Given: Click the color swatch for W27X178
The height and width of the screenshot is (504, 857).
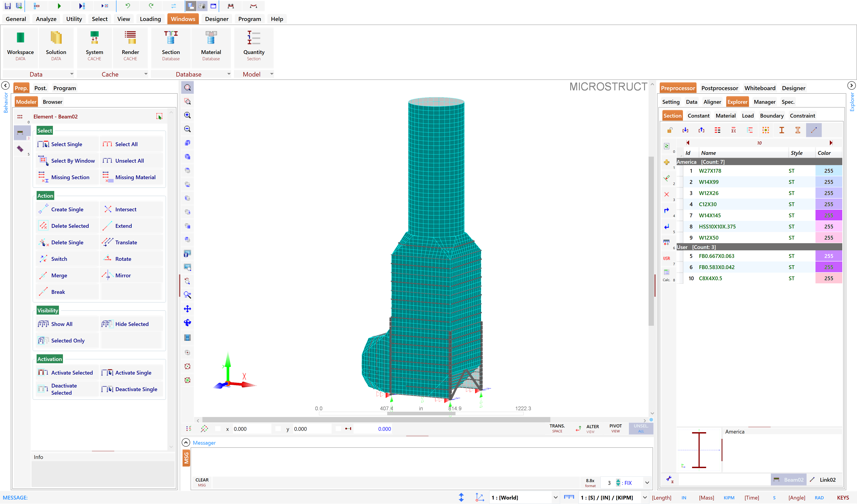Looking at the screenshot, I should click(828, 171).
